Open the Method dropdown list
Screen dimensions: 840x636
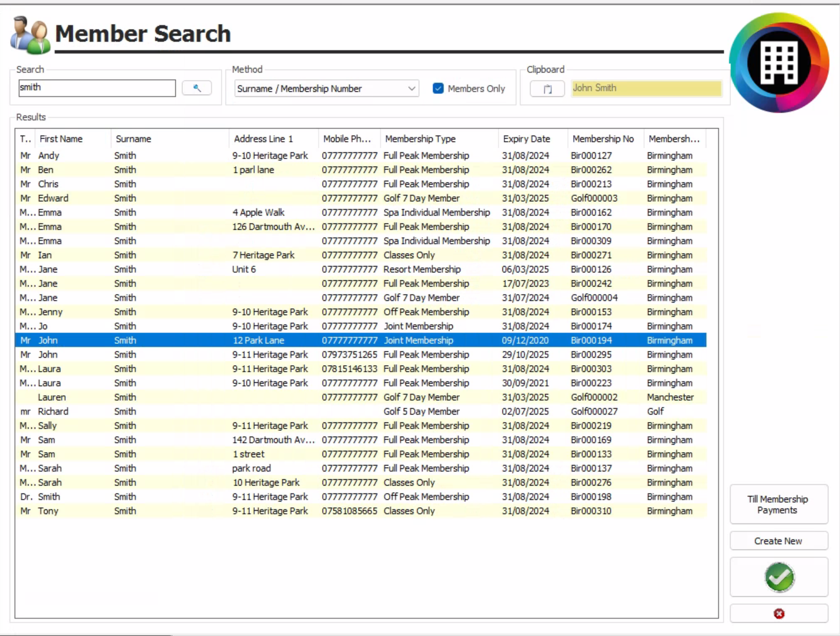(x=326, y=89)
